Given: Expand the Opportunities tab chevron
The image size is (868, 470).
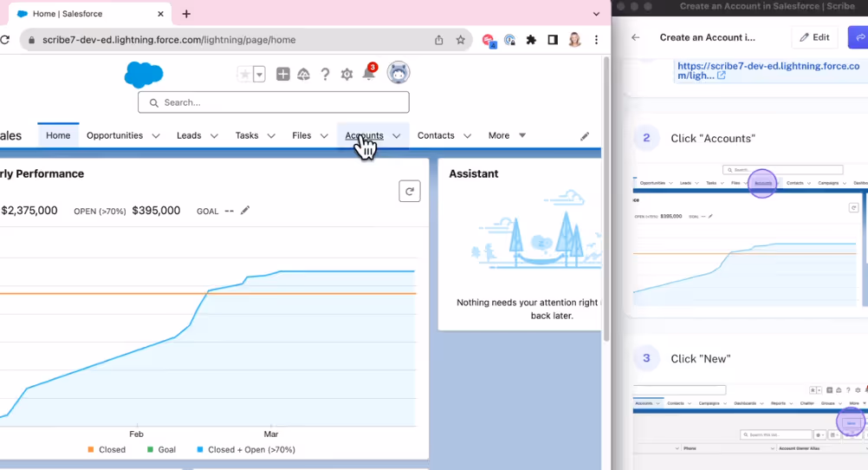Looking at the screenshot, I should tap(156, 136).
